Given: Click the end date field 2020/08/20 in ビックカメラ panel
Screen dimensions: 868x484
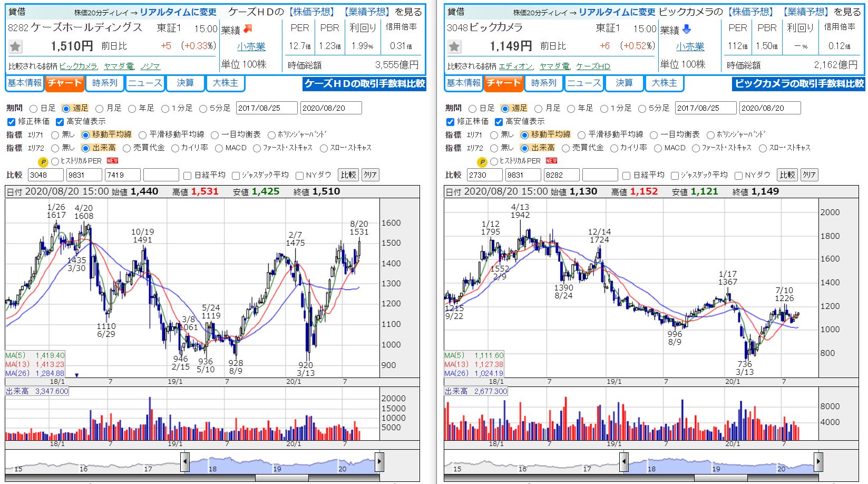Looking at the screenshot, I should [770, 108].
